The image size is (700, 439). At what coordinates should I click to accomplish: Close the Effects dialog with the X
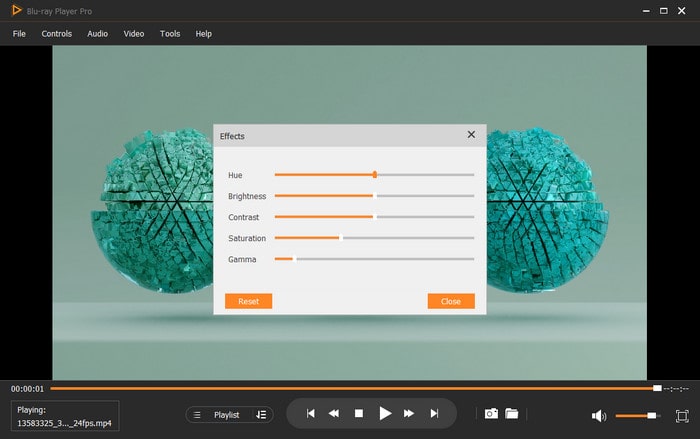pos(471,134)
